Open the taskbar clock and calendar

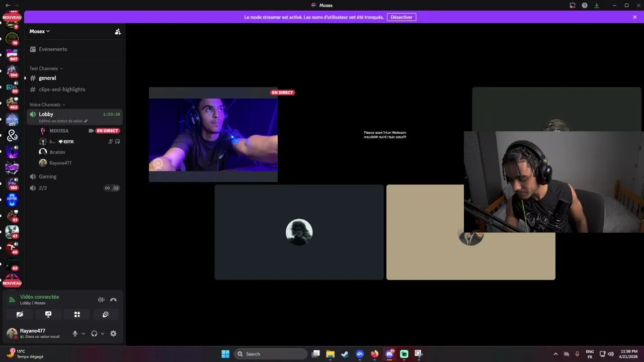tap(629, 354)
